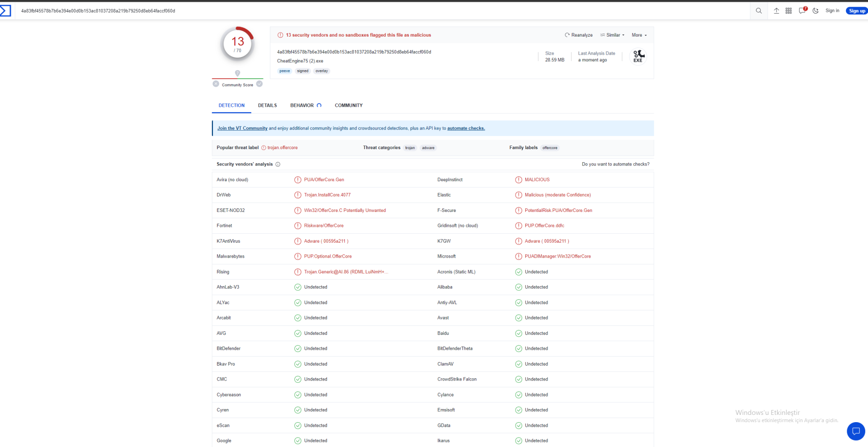Click the alert icon for DrWeb detection
The height and width of the screenshot is (447, 868).
coord(298,195)
